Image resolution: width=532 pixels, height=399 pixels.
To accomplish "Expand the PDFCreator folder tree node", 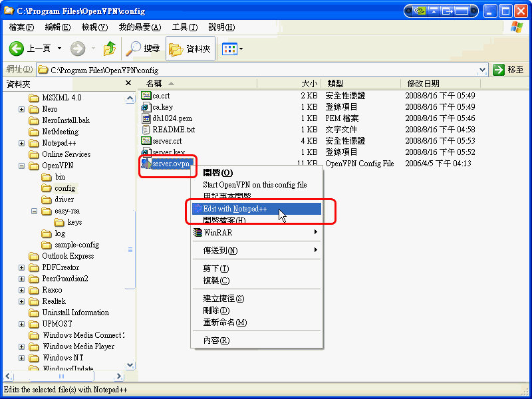I will [x=22, y=268].
